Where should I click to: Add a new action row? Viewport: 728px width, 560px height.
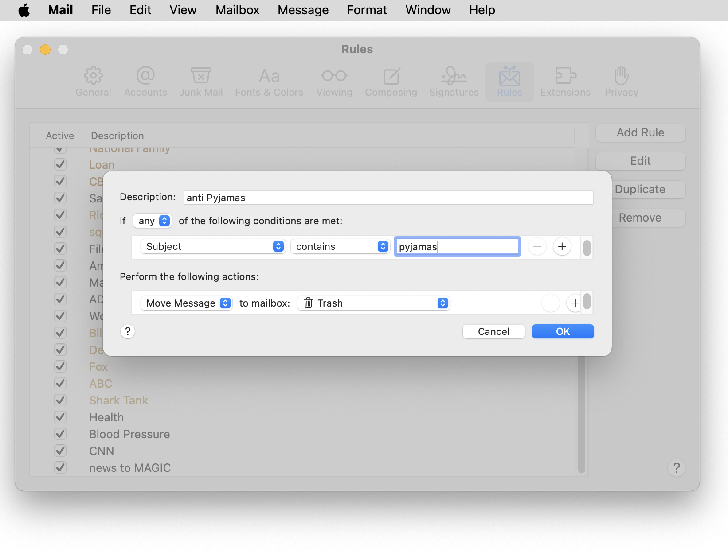click(575, 303)
